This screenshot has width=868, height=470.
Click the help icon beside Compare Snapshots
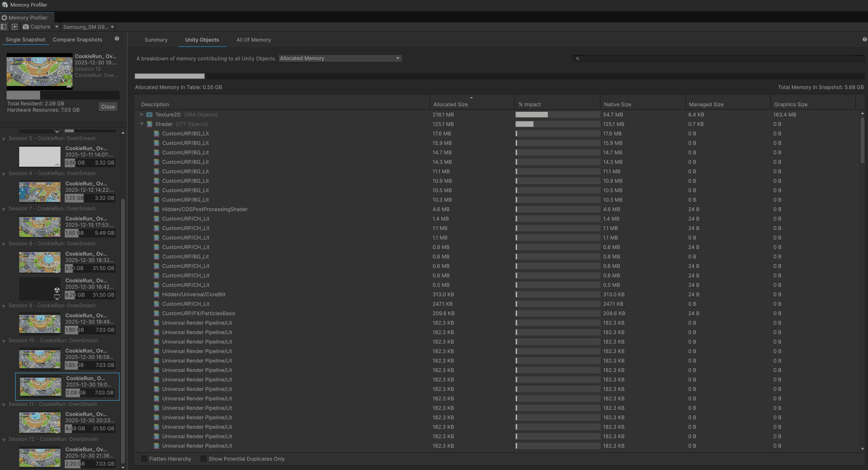117,38
